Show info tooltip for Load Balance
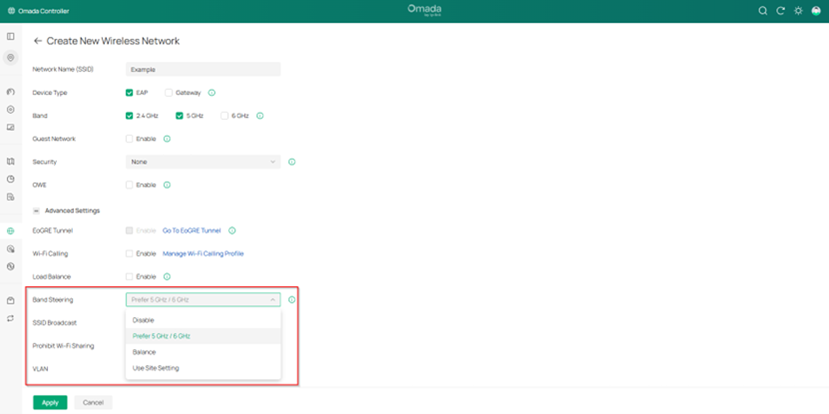Image resolution: width=829 pixels, height=414 pixels. coord(167,277)
